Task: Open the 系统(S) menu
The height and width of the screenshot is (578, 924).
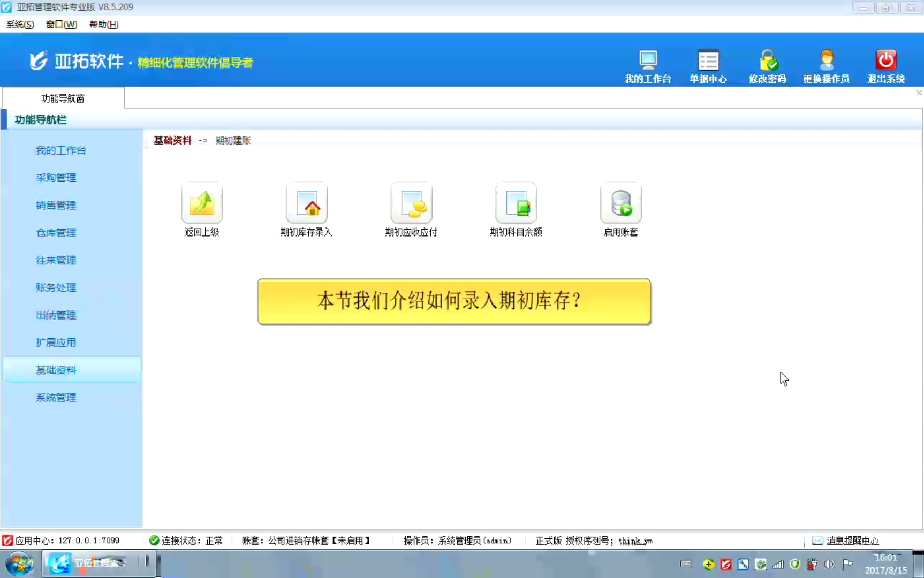Action: tap(20, 25)
